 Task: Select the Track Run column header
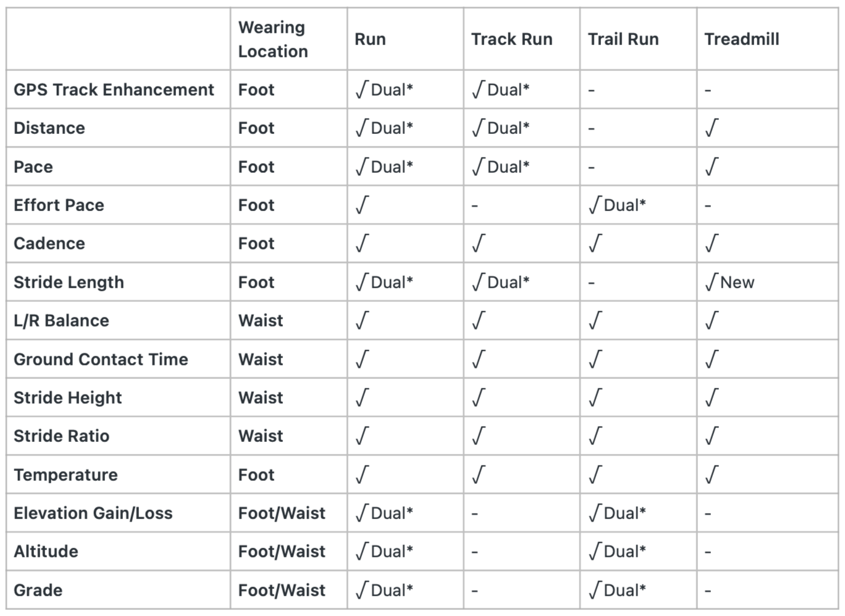[x=511, y=39]
